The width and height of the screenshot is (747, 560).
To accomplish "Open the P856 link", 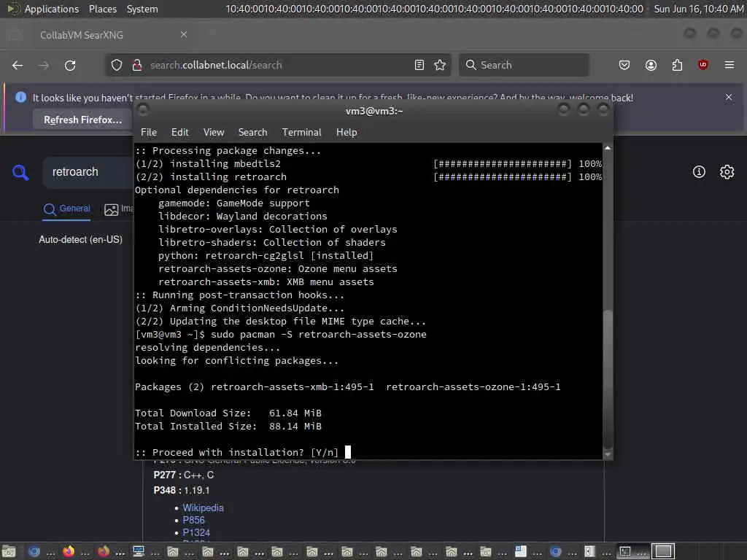I will click(193, 521).
